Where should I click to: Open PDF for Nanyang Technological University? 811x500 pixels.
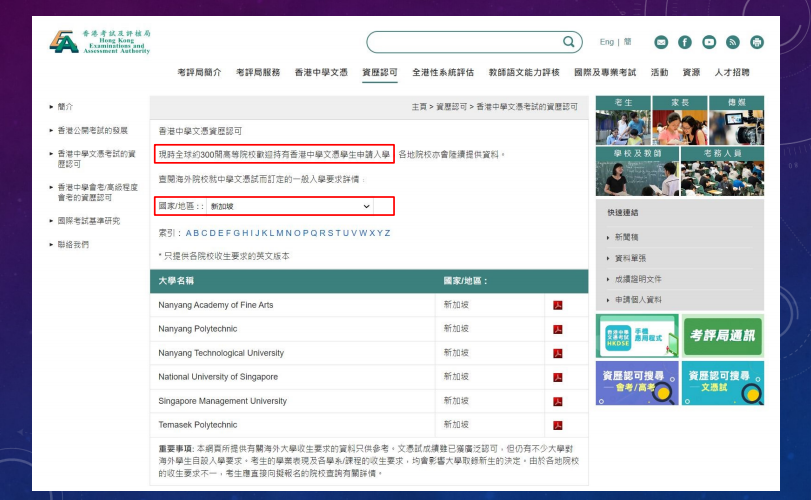pos(558,353)
